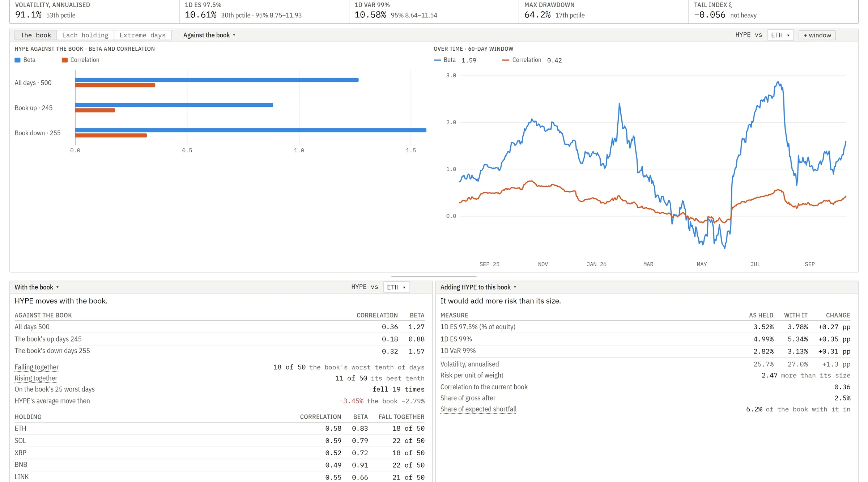This screenshot has height=482, width=868.
Task: Select the ETH holding row
Action: [219, 428]
